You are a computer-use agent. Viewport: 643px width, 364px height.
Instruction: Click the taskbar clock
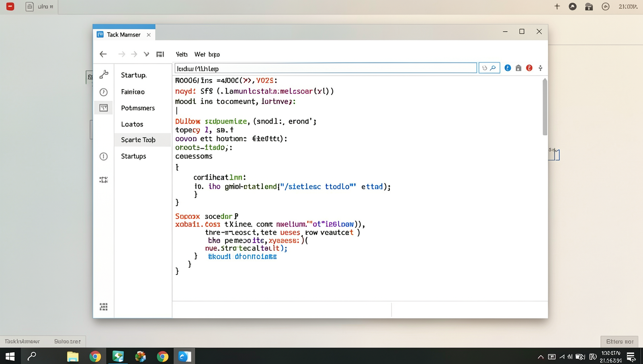click(611, 357)
